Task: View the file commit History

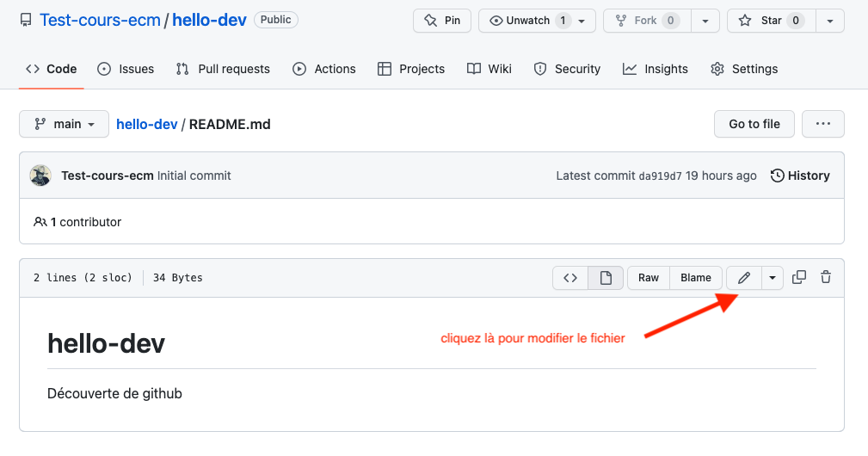Action: coord(800,176)
